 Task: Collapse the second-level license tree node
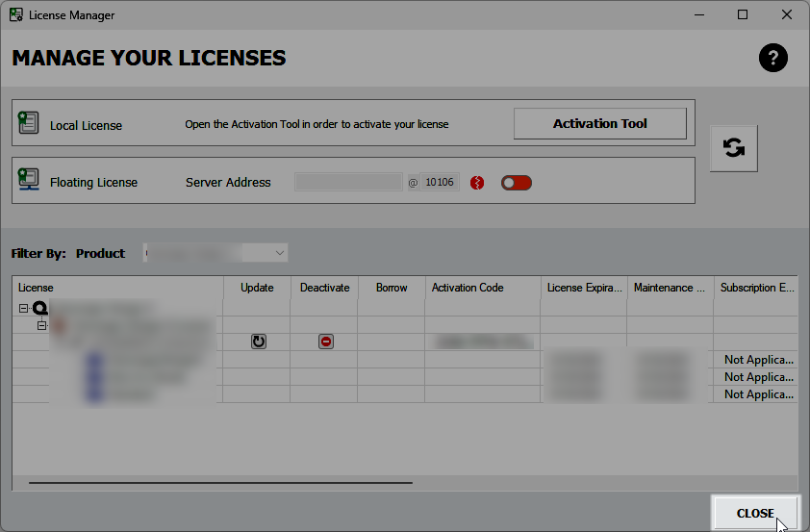click(x=41, y=325)
